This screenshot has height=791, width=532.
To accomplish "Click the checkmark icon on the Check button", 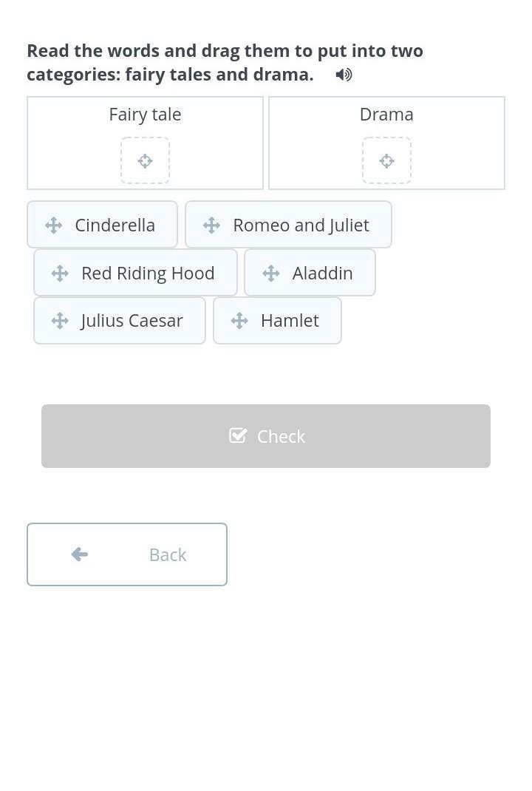I will pos(238,436).
